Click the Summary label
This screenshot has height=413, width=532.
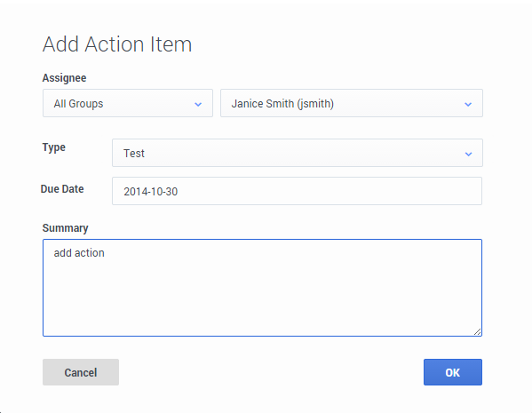pos(65,228)
